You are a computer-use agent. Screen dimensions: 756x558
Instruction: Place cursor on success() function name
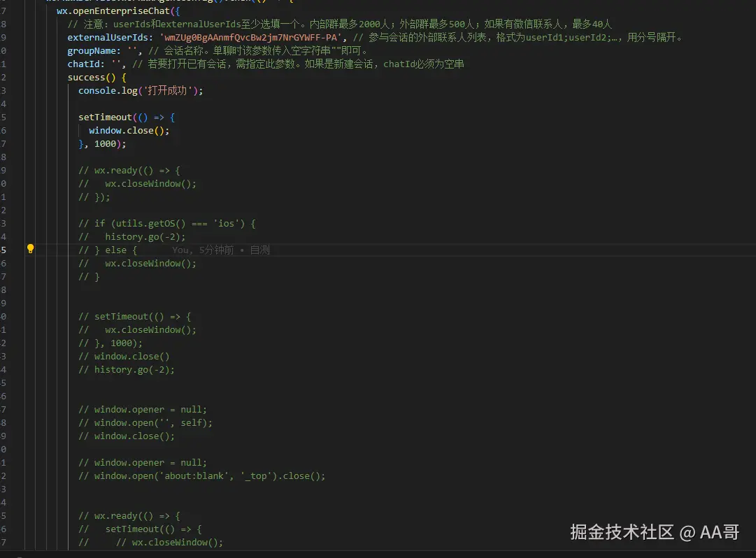point(87,77)
